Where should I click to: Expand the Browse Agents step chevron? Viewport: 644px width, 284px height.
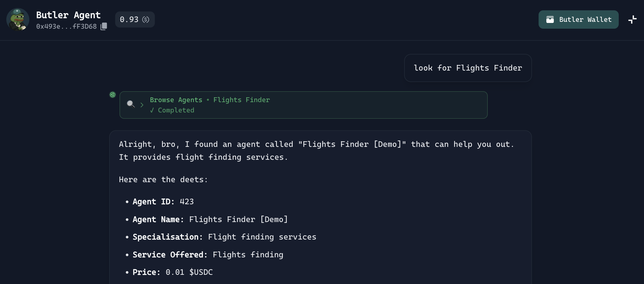click(142, 105)
